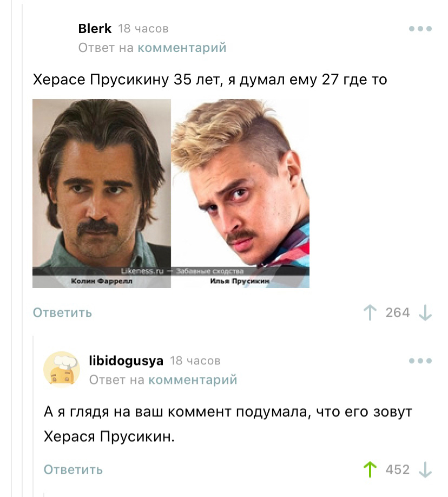Open libidogusya's toaster avatar
This screenshot has height=497, width=448.
[62, 370]
